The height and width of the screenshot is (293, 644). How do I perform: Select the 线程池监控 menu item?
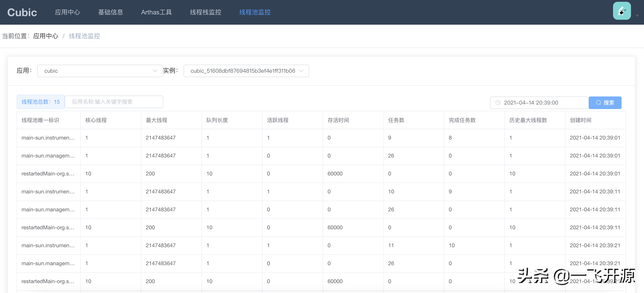tap(255, 12)
